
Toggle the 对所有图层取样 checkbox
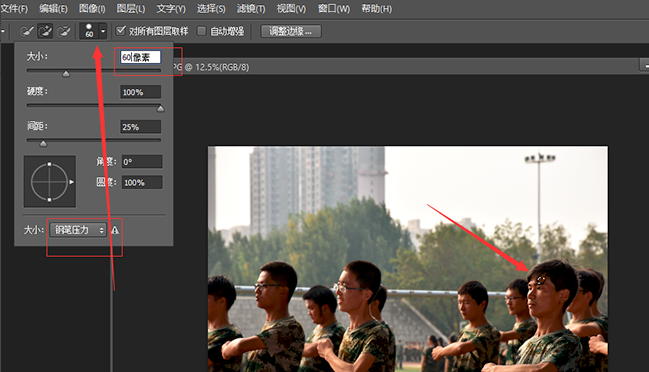pyautogui.click(x=121, y=31)
